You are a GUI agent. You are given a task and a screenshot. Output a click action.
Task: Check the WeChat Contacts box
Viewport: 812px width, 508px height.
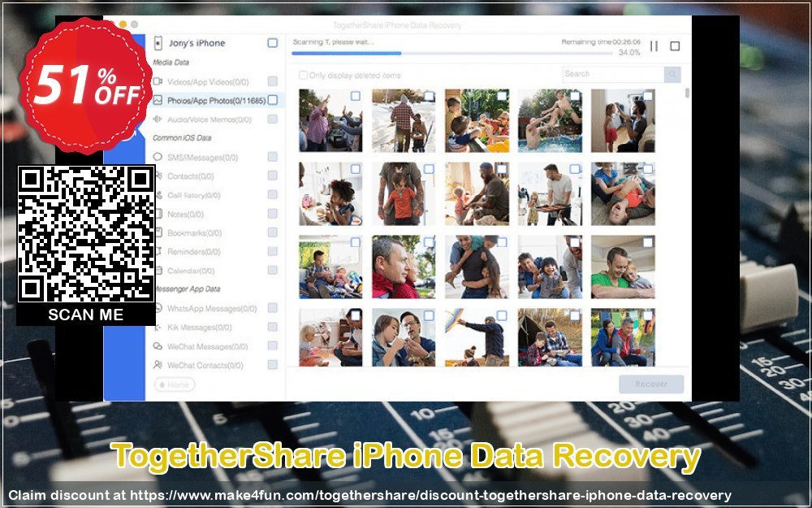coord(272,364)
